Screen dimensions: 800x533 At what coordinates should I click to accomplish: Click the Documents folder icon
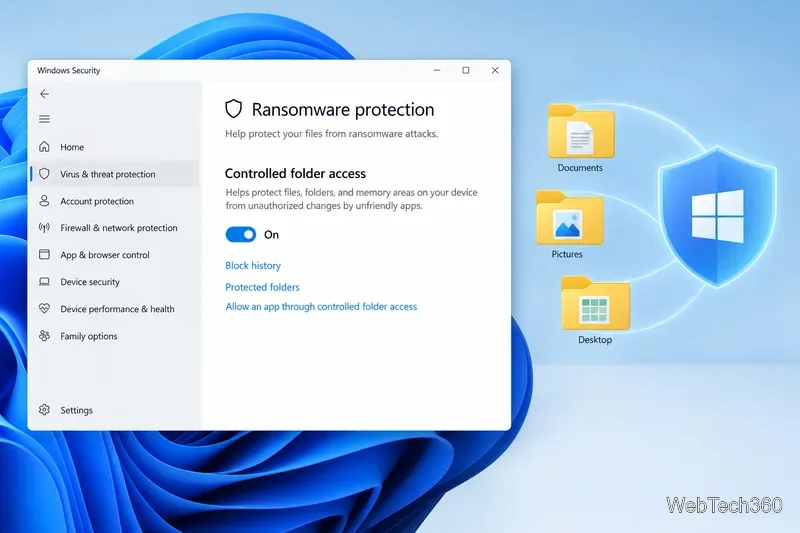[x=581, y=131]
